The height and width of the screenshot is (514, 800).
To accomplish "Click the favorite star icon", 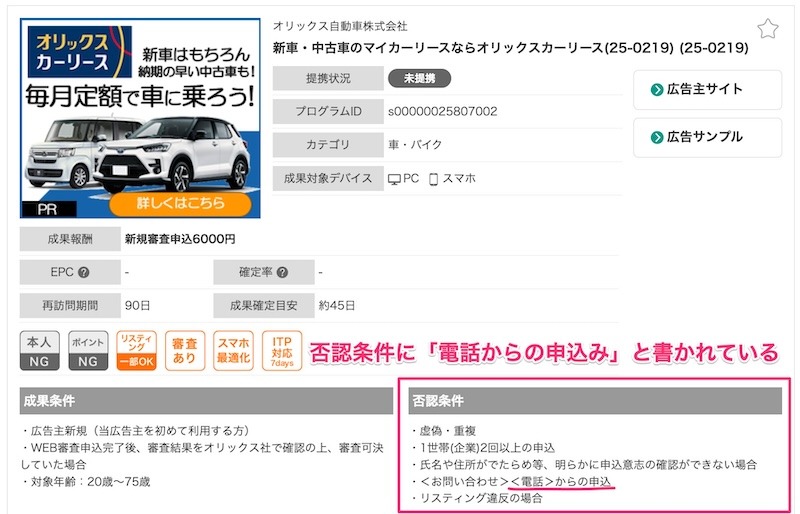I will 767,29.
